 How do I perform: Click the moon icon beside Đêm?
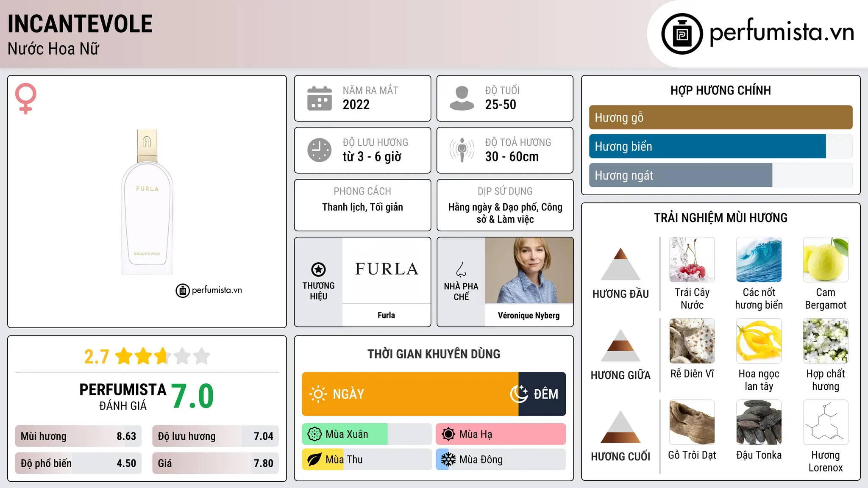pos(519,394)
